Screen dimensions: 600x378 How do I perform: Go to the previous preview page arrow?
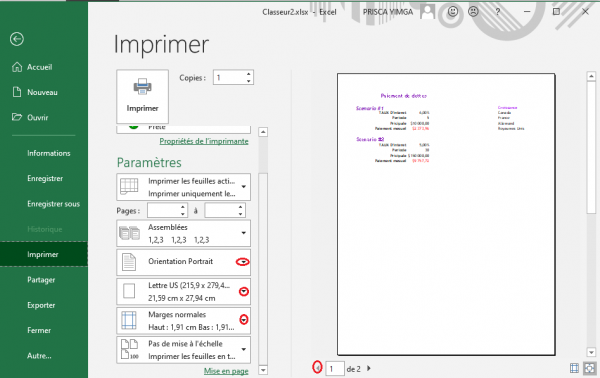tap(317, 368)
